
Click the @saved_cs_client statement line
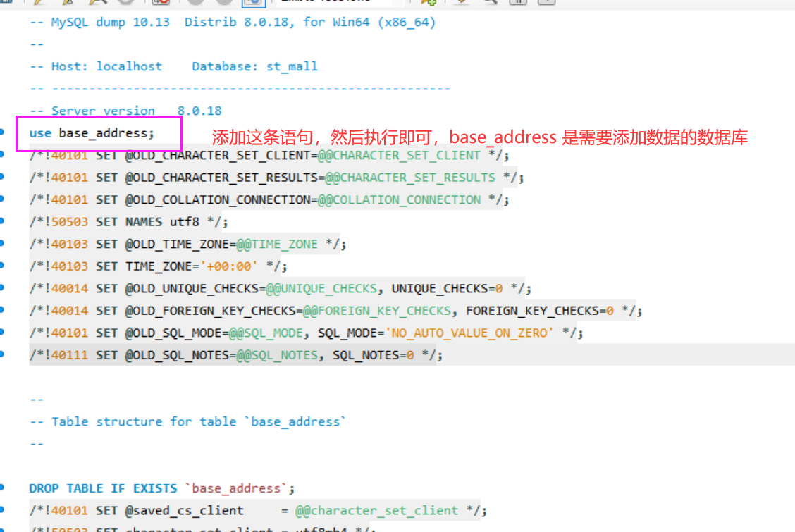click(257, 511)
